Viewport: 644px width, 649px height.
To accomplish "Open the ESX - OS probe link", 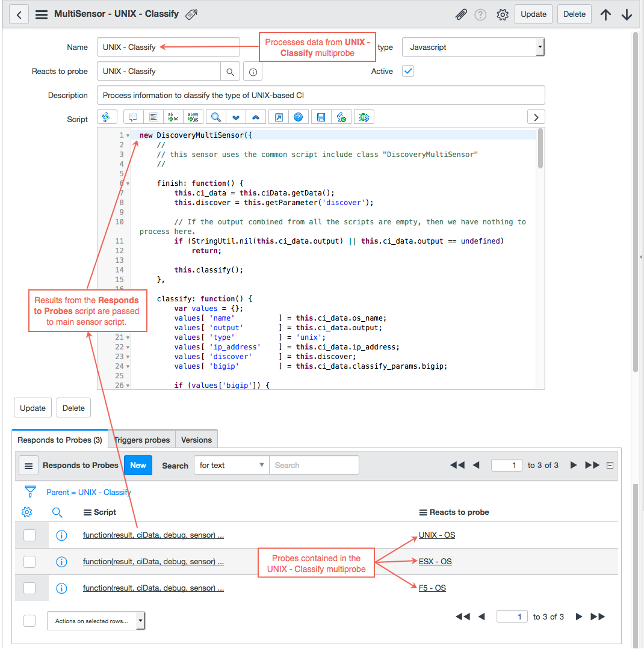I will point(435,562).
